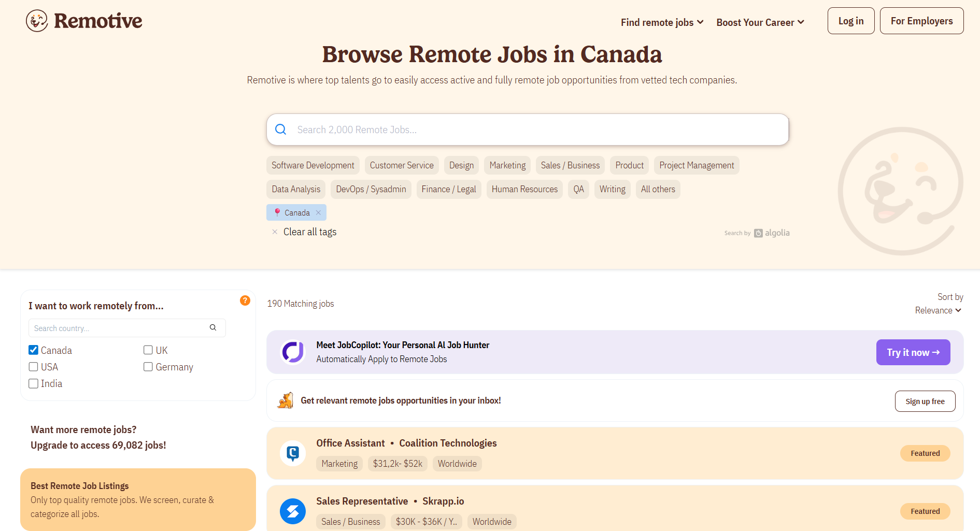The image size is (980, 531).
Task: Open the Find remote jobs dropdown
Action: pyautogui.click(x=662, y=22)
